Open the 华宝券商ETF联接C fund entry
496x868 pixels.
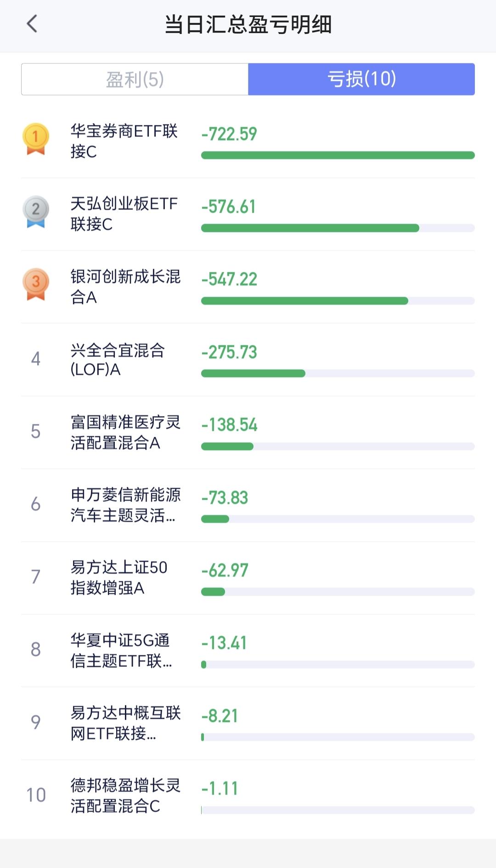tap(248, 141)
